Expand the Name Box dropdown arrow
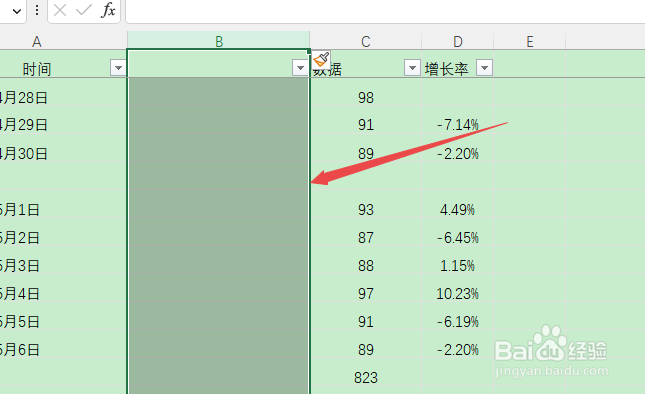Viewport: 645px width, 394px height. click(x=17, y=11)
